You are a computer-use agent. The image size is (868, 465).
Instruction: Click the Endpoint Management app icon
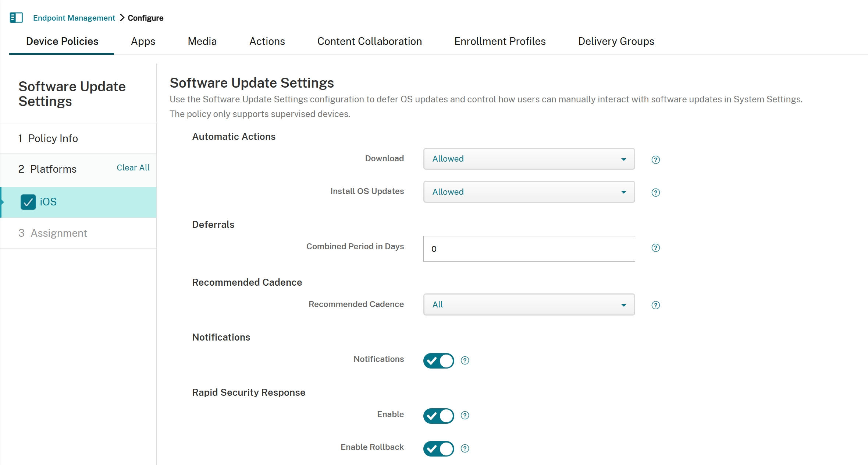click(16, 17)
